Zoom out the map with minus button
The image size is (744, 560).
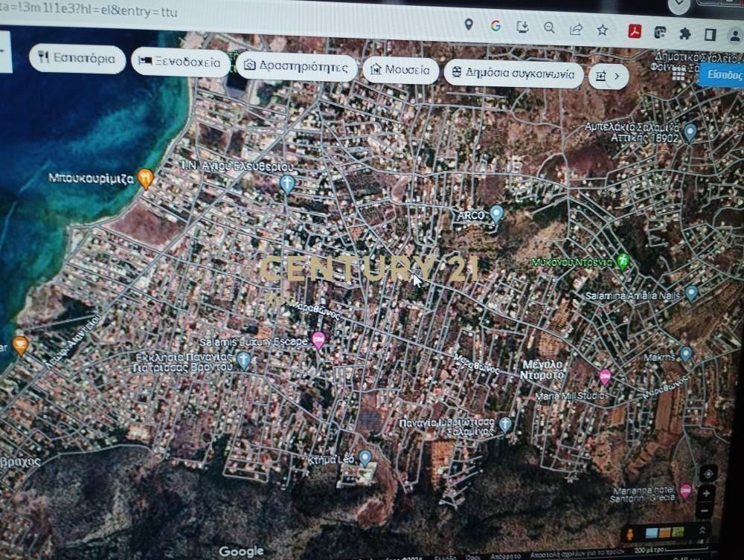click(705, 511)
